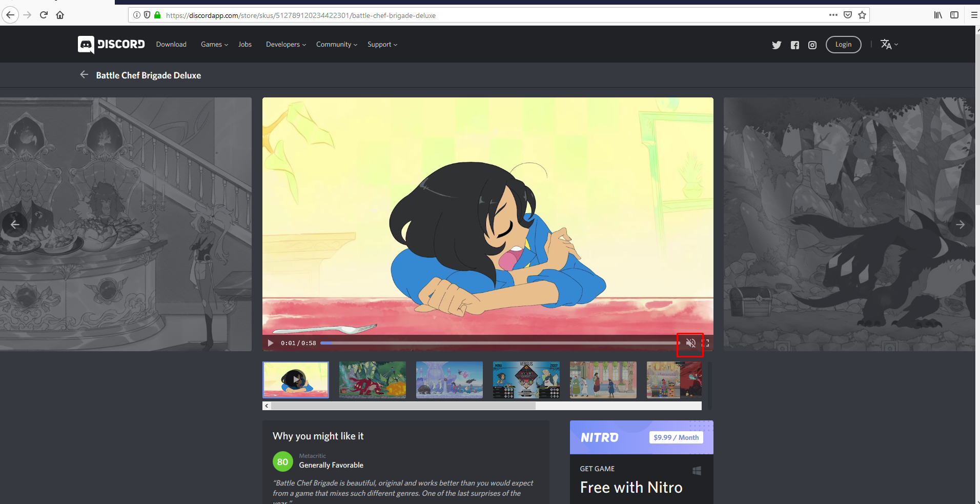Viewport: 980px width, 504px height.
Task: Open Discord's Twitter page
Action: click(x=777, y=45)
